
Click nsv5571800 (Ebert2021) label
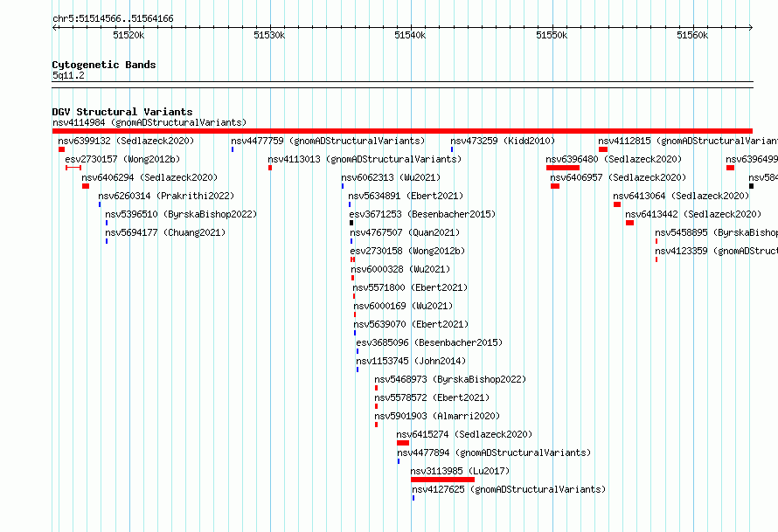pos(410,287)
